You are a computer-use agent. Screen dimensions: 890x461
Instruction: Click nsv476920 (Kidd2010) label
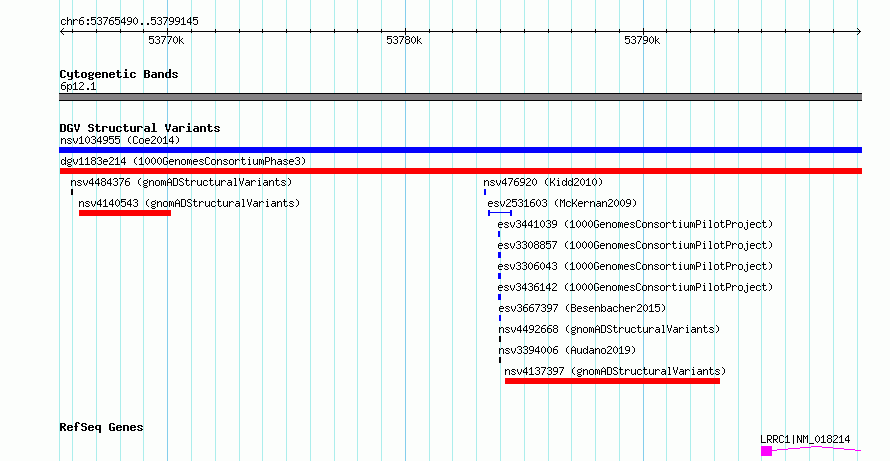(x=543, y=182)
